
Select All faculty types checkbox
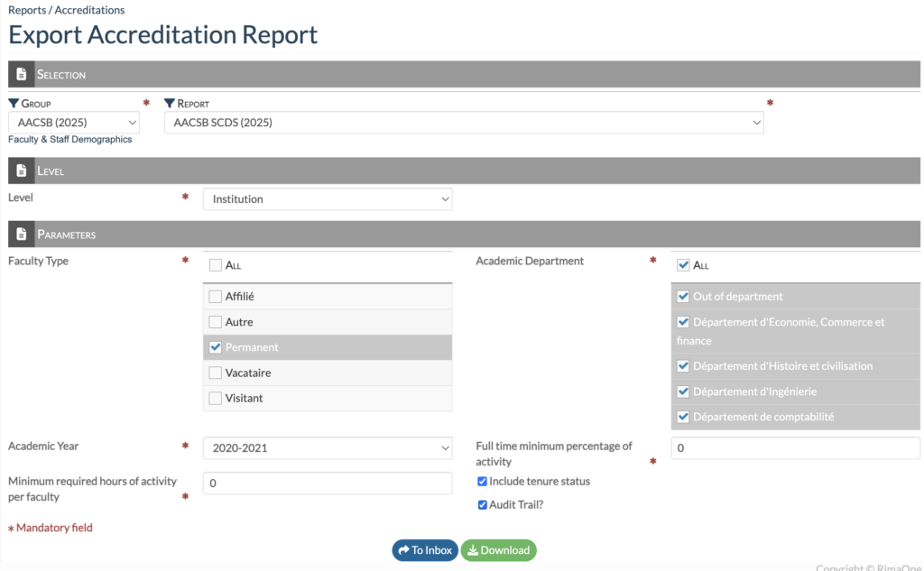point(215,265)
